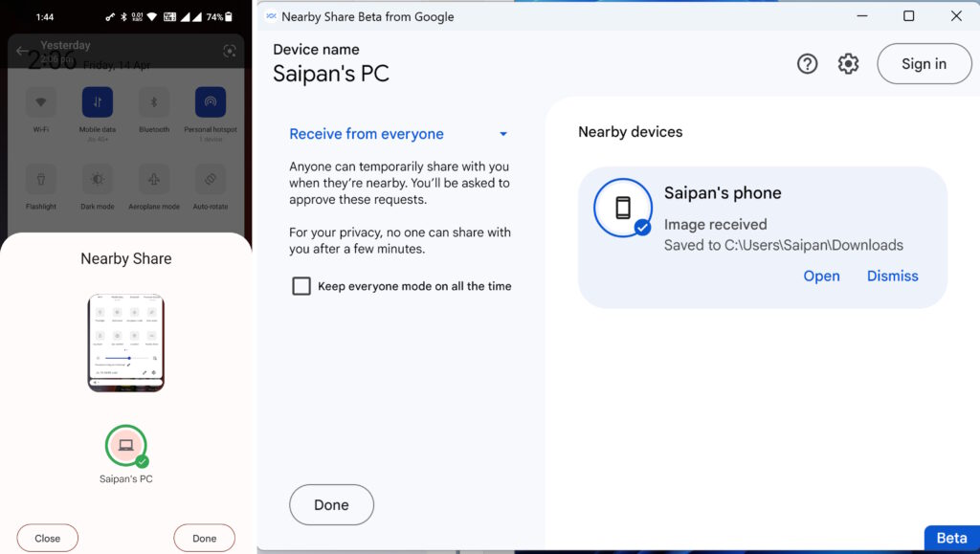Viewport: 980px width, 554px height.
Task: Tap the Flashlight tile icon
Action: [41, 179]
